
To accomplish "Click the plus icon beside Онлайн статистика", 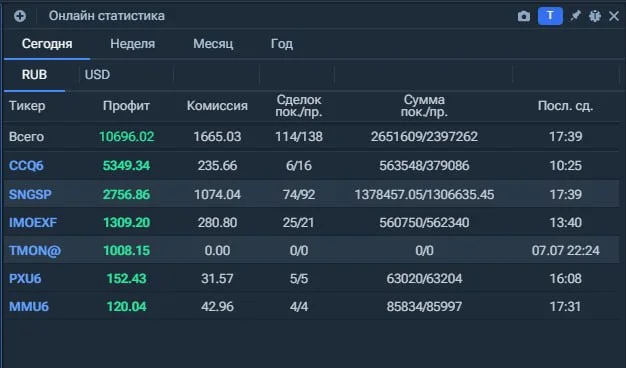I will coord(20,16).
